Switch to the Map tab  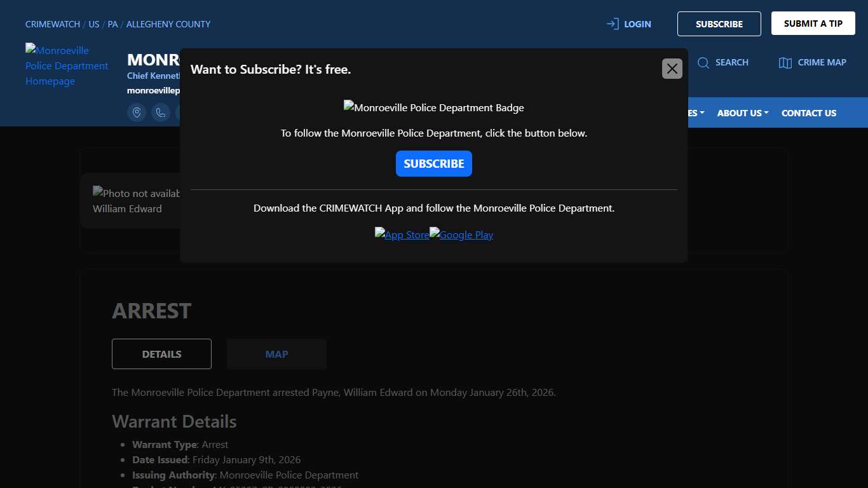click(276, 354)
